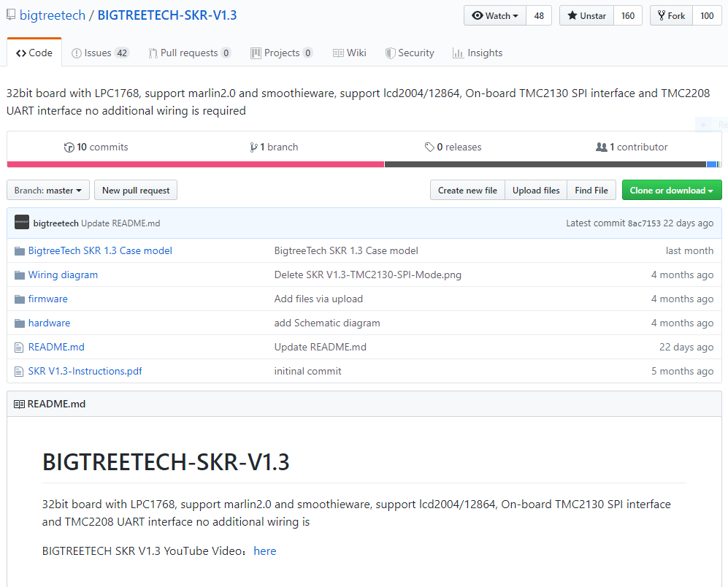
Task: Click the commits clock icon
Action: (x=69, y=147)
